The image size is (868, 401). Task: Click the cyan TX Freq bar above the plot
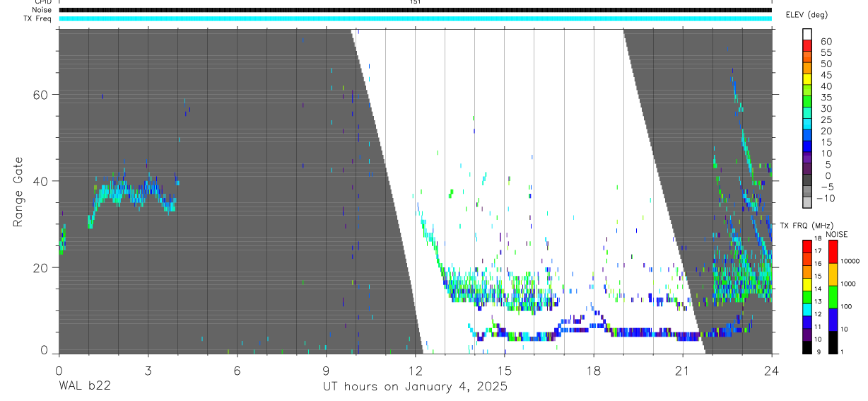tap(415, 18)
